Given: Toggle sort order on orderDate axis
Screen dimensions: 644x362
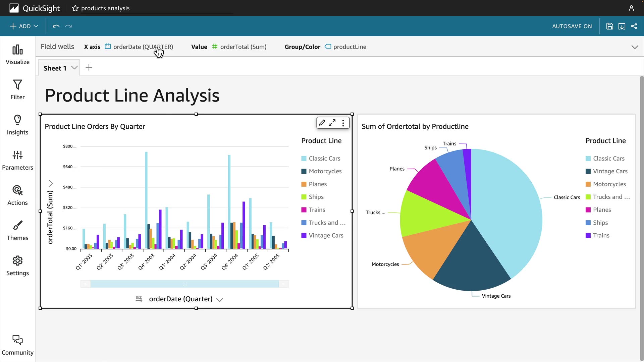Looking at the screenshot, I should click(x=139, y=299).
